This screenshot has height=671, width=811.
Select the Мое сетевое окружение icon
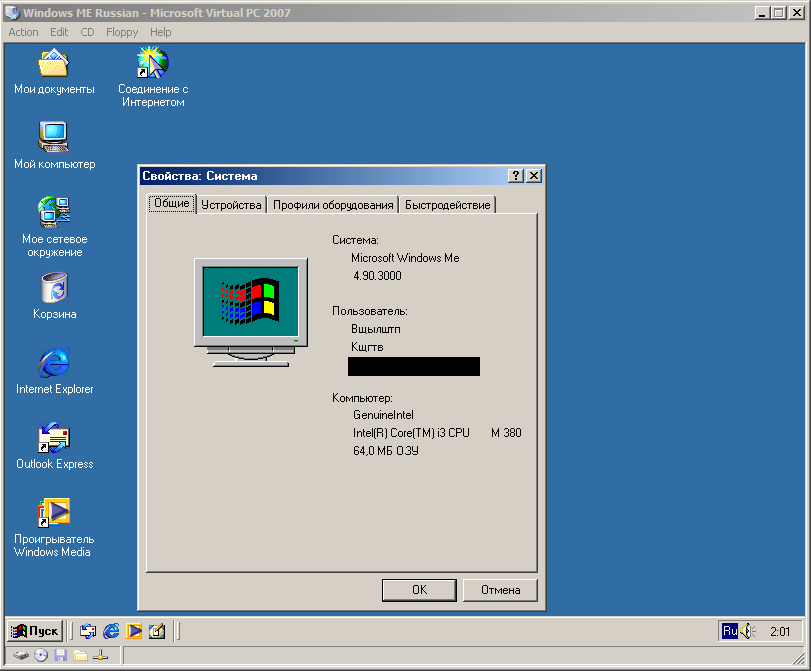point(54,227)
